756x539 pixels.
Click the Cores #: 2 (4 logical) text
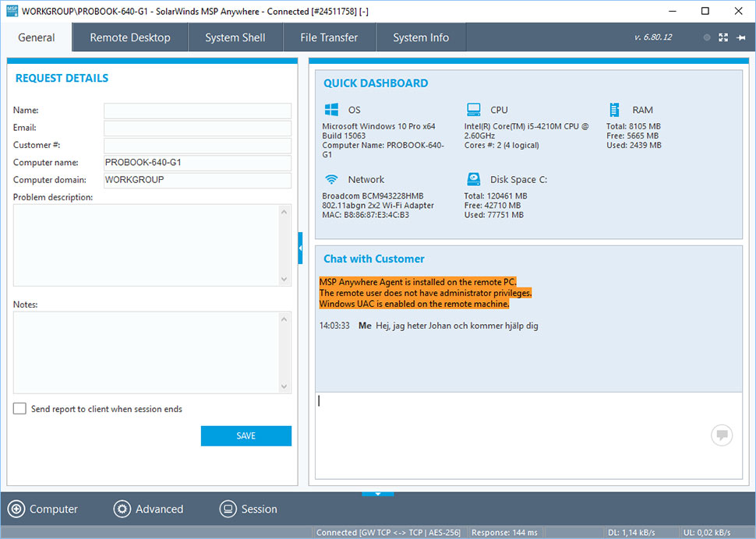[501, 145]
